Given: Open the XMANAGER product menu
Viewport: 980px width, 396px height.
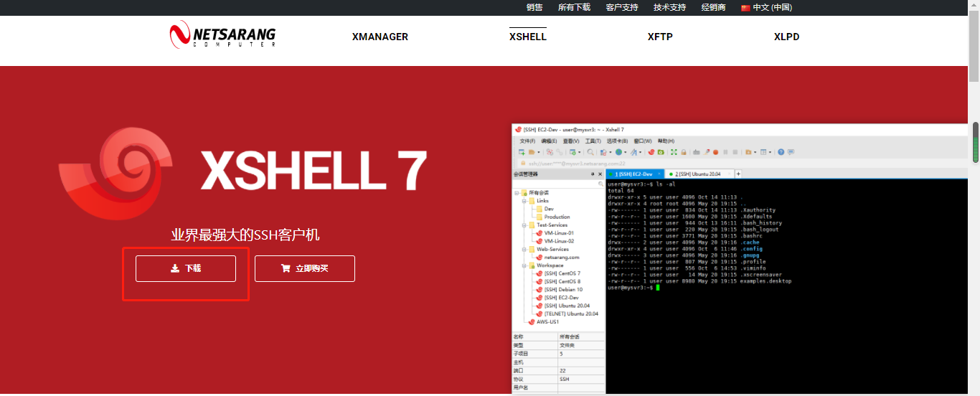Looking at the screenshot, I should pyautogui.click(x=380, y=37).
